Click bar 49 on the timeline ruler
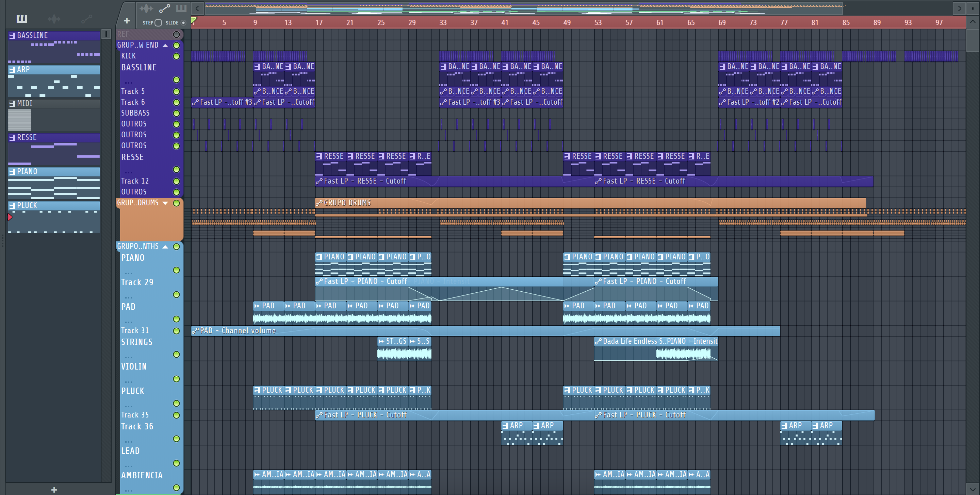The height and width of the screenshot is (495, 980). [567, 22]
